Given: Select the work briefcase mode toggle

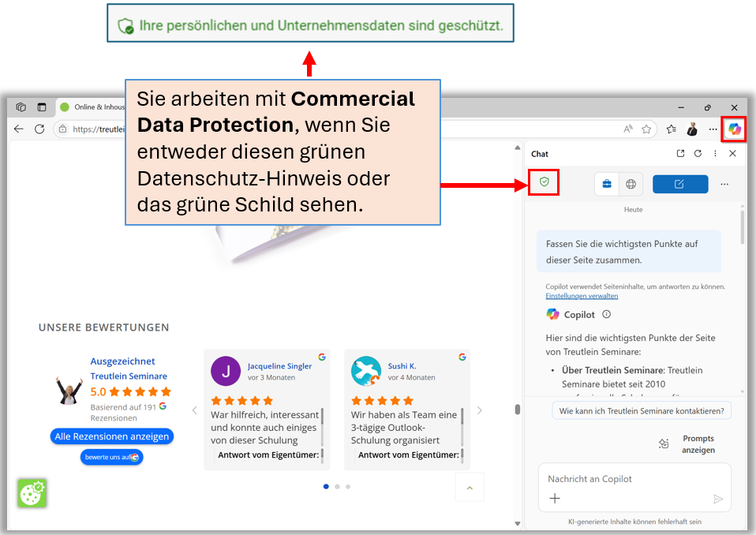Looking at the screenshot, I should tap(607, 184).
